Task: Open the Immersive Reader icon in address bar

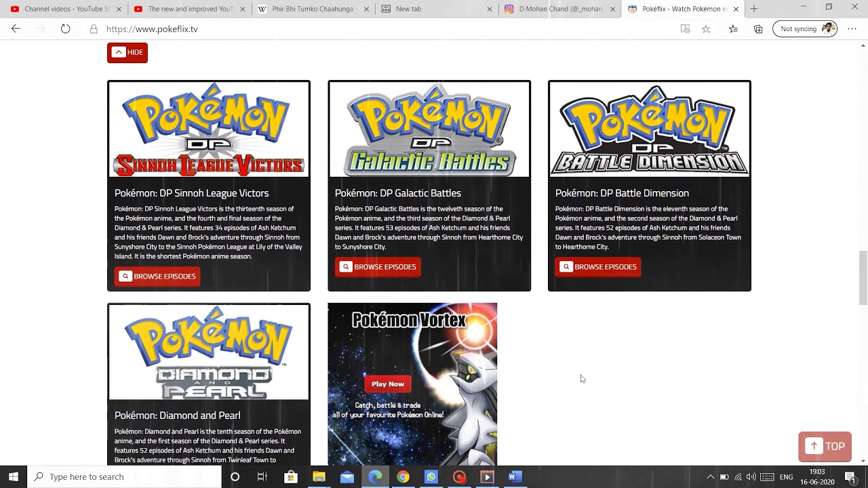Action: click(x=686, y=29)
